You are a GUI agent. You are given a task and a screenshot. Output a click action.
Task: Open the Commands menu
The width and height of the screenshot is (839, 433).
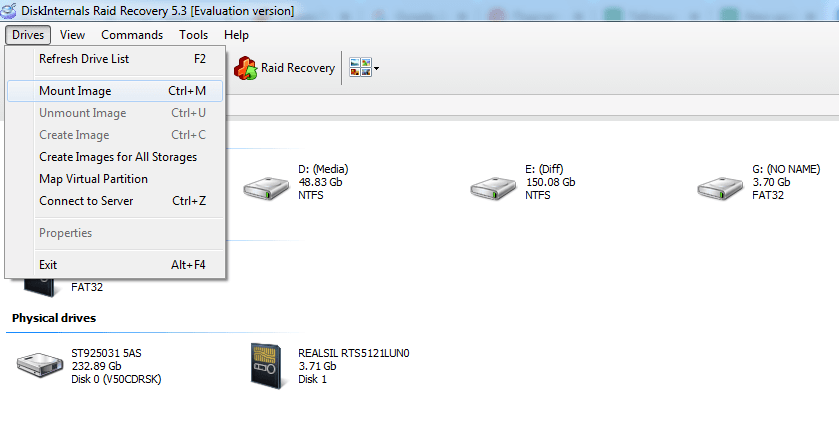(132, 35)
